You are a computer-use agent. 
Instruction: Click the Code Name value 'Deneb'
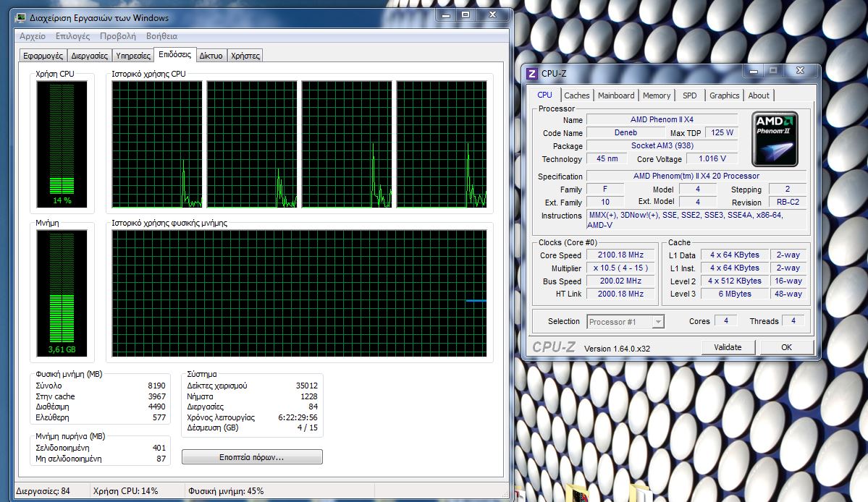coord(625,132)
